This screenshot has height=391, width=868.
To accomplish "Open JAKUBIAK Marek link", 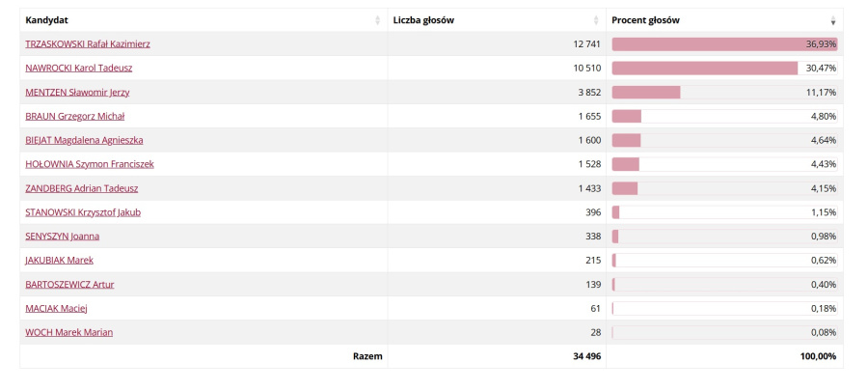I will click(x=59, y=261).
